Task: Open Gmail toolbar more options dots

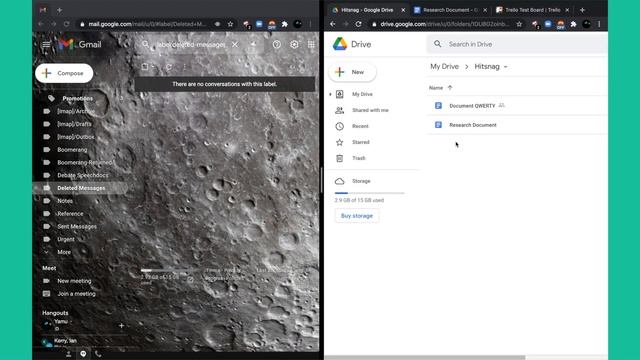Action: (184, 67)
